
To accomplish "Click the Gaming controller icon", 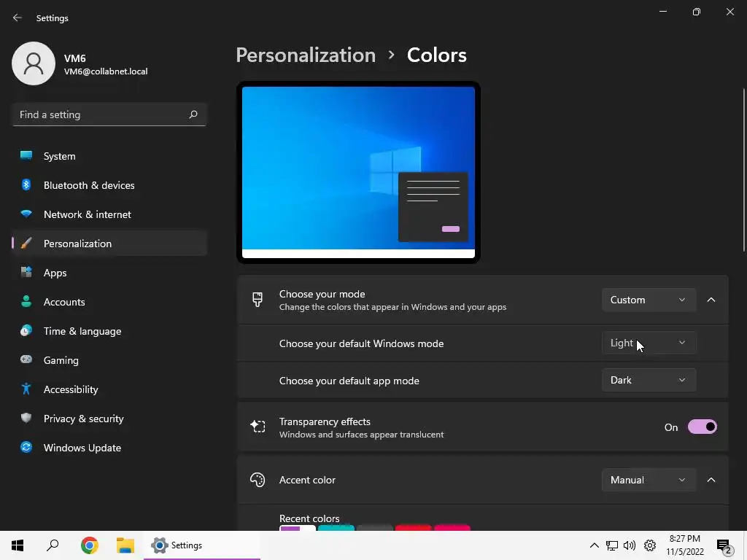I will click(26, 359).
